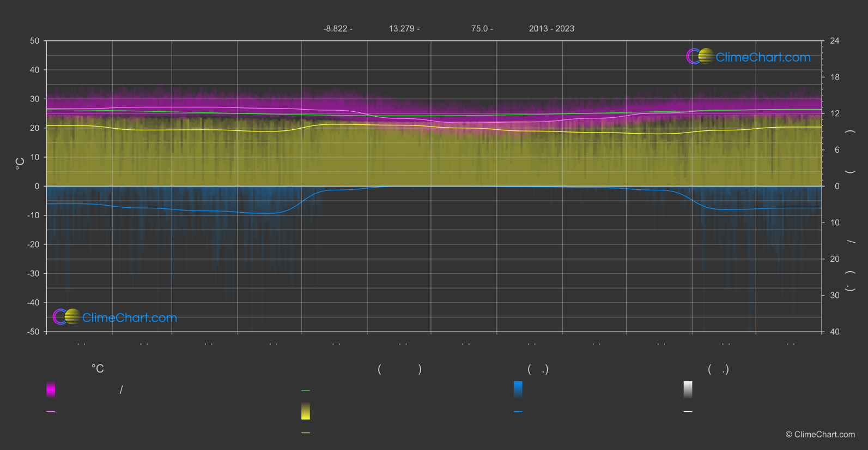The height and width of the screenshot is (450, 868).
Task: Click the ClimeChart logo icon in bottom-left corner
Action: tap(66, 317)
